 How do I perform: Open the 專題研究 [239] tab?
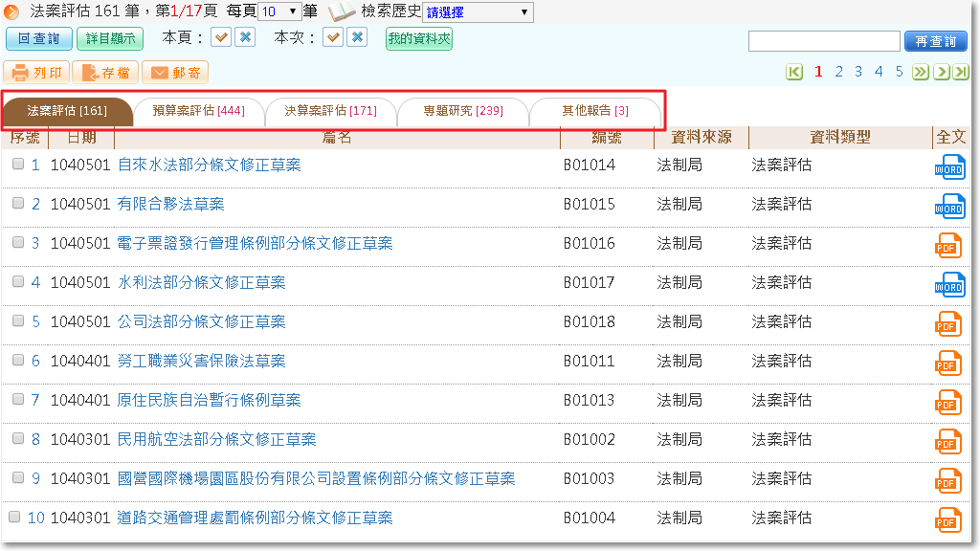click(x=463, y=111)
